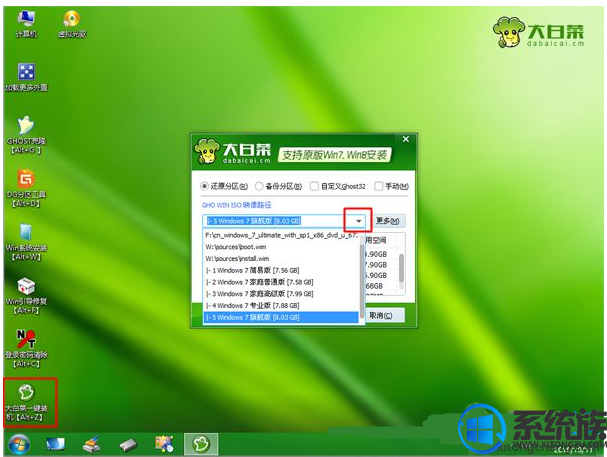Launch Win boot repair (Alt+F) icon
Screen dimensions: 607x457
point(26,295)
